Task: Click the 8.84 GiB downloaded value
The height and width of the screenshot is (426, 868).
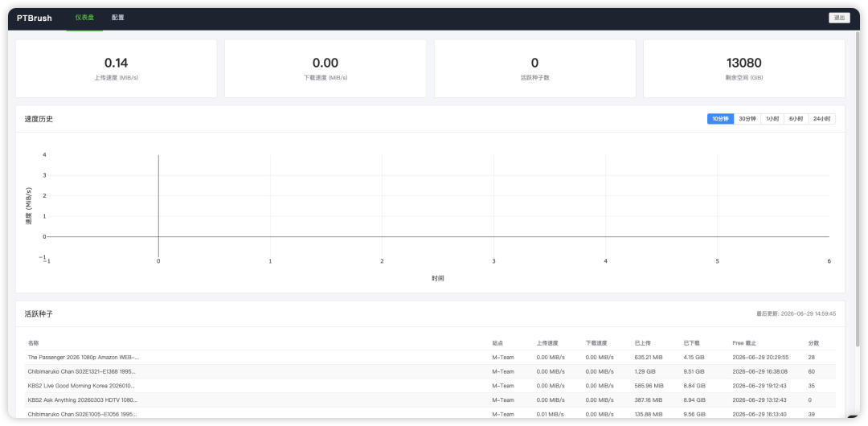Action: tap(694, 386)
